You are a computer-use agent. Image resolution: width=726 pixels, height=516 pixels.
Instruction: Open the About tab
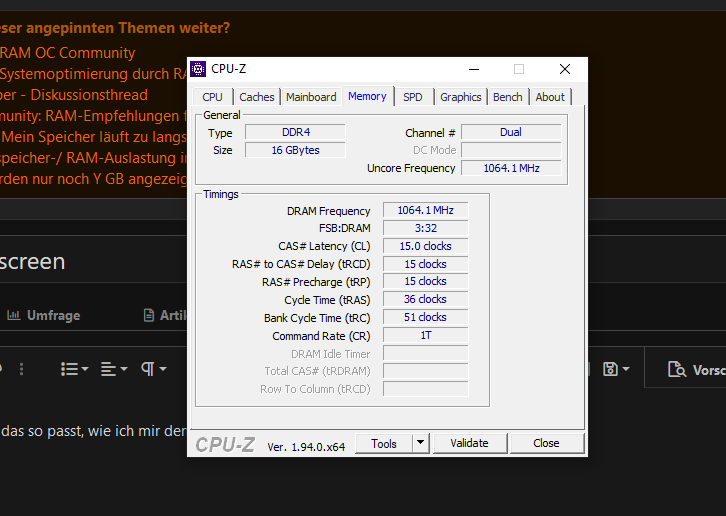550,97
